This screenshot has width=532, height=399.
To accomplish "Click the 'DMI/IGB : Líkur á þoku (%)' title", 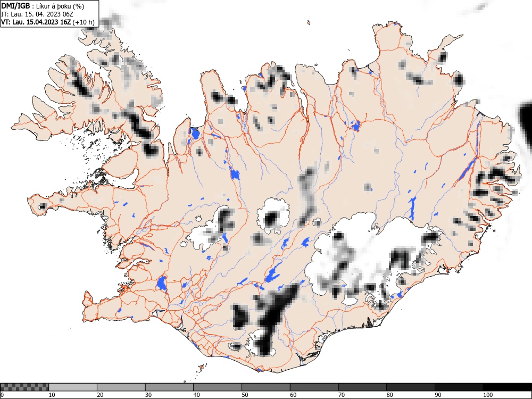I will tap(43, 6).
